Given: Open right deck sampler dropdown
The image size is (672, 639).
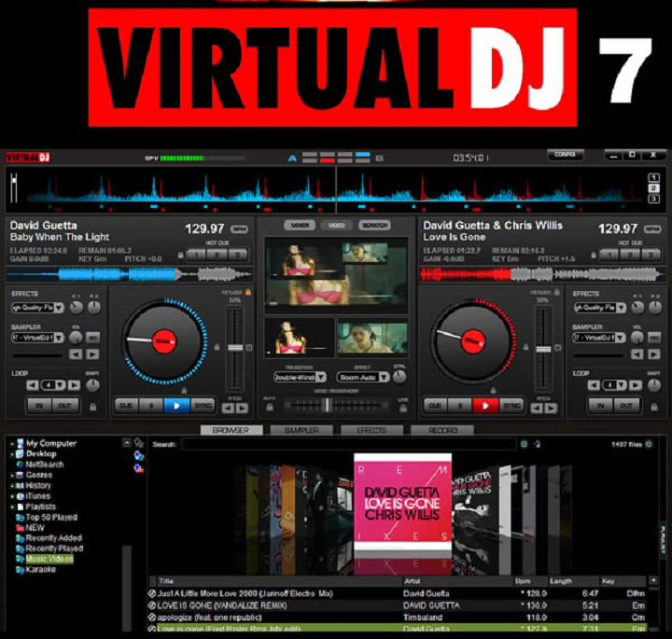Looking at the screenshot, I should (x=599, y=338).
